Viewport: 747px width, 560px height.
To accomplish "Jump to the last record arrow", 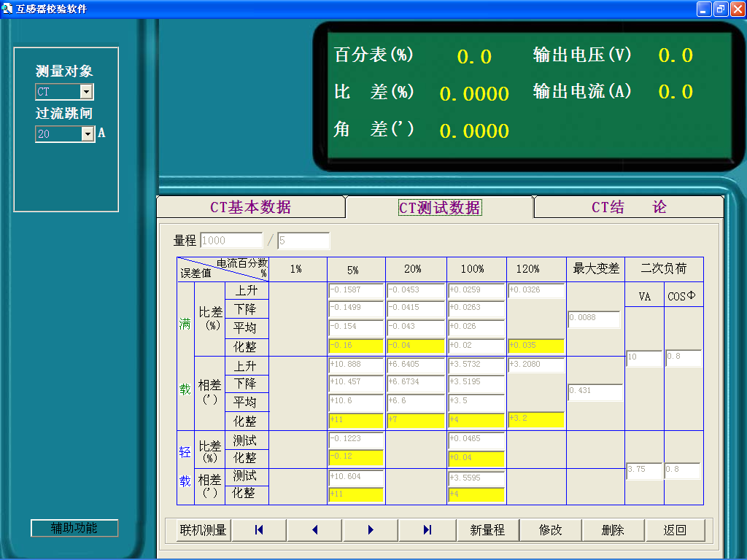I will pyautogui.click(x=427, y=530).
